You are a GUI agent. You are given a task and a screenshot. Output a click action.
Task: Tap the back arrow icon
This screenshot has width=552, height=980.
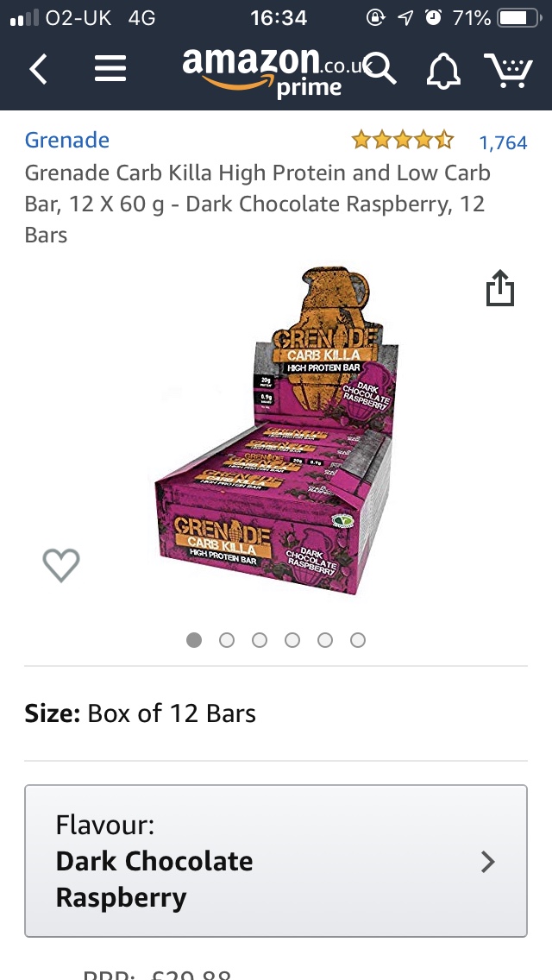(x=38, y=69)
